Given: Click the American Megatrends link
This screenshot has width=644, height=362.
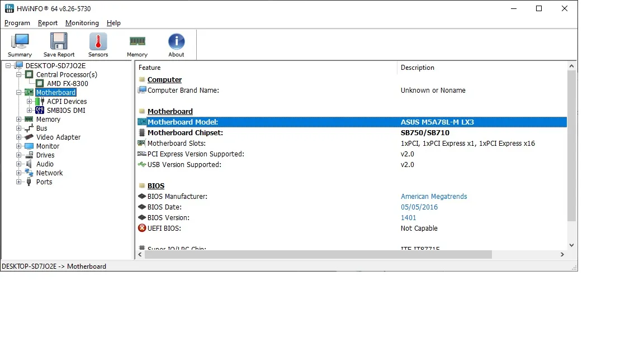Looking at the screenshot, I should [433, 197].
